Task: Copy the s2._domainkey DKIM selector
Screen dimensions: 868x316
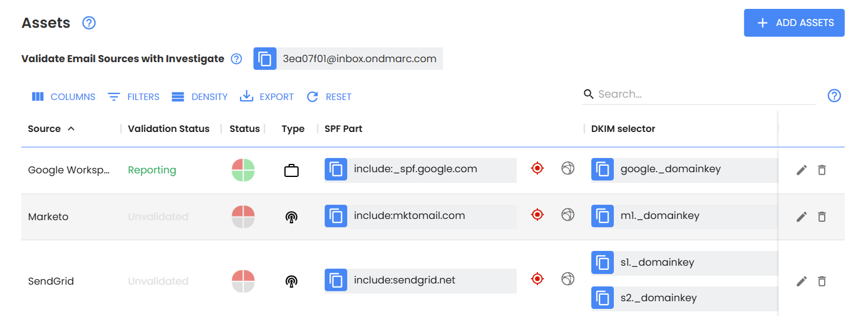Action: coord(603,298)
